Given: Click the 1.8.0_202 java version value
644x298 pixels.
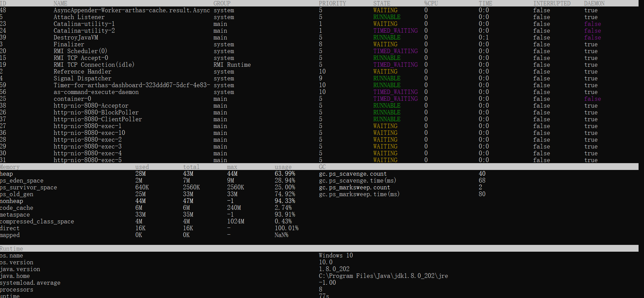Looking at the screenshot, I should point(334,269).
